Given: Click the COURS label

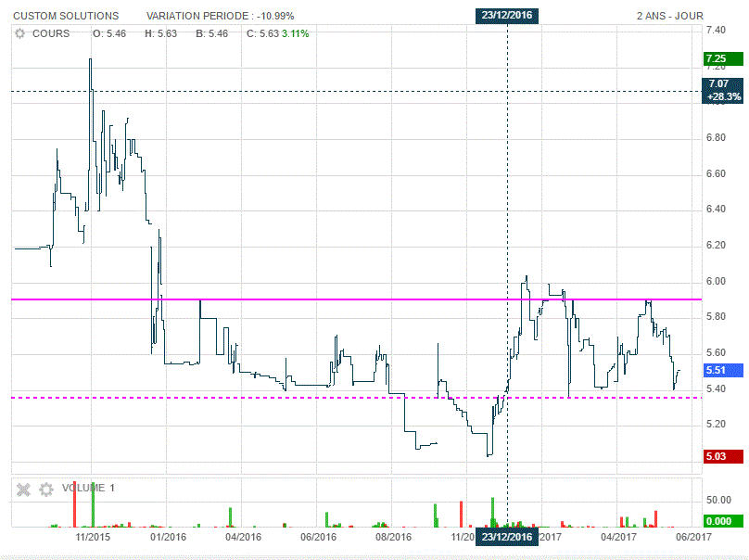Looking at the screenshot, I should pyautogui.click(x=51, y=34).
